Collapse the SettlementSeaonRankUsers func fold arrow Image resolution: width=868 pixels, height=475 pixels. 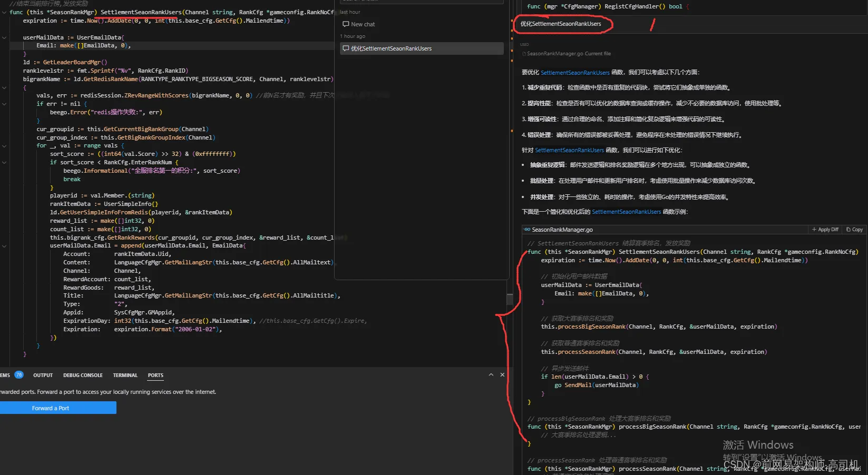pos(4,12)
